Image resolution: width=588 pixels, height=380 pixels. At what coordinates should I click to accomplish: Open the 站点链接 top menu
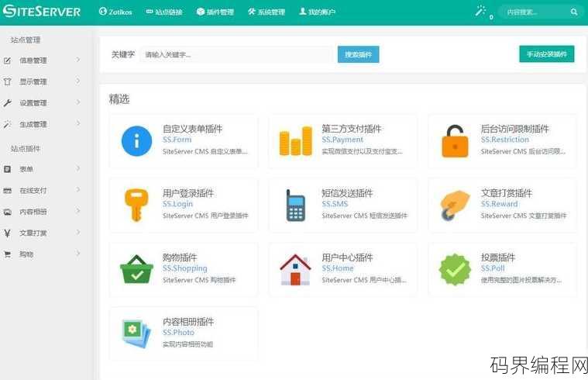coord(164,12)
